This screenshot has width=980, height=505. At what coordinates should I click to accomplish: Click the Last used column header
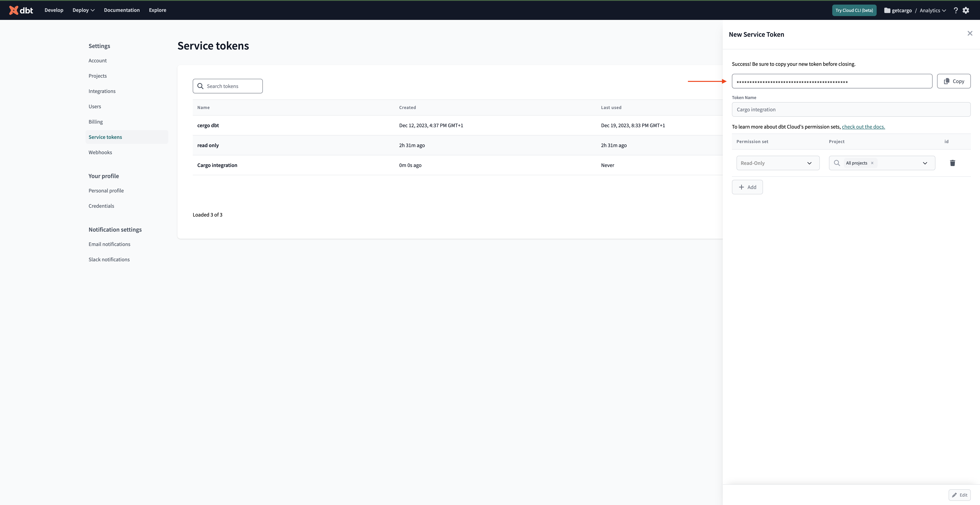pyautogui.click(x=611, y=108)
